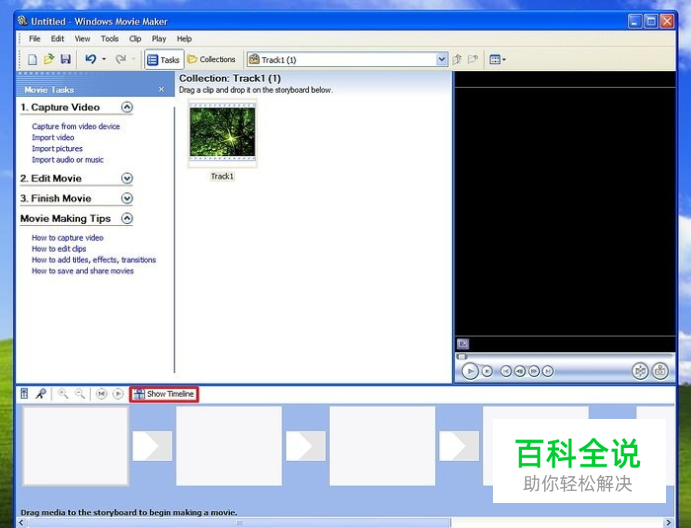Image resolution: width=691 pixels, height=528 pixels.
Task: Click Import audio or music link
Action: point(67,160)
